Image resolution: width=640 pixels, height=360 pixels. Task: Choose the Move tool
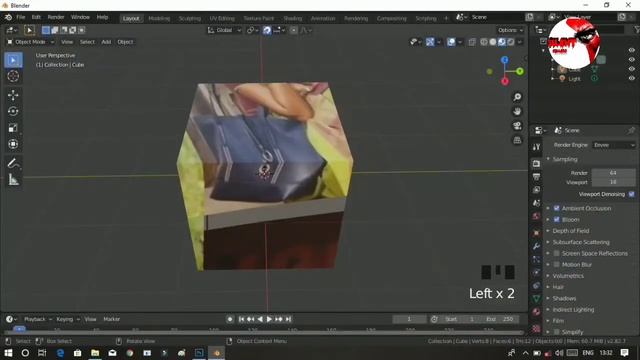13,95
